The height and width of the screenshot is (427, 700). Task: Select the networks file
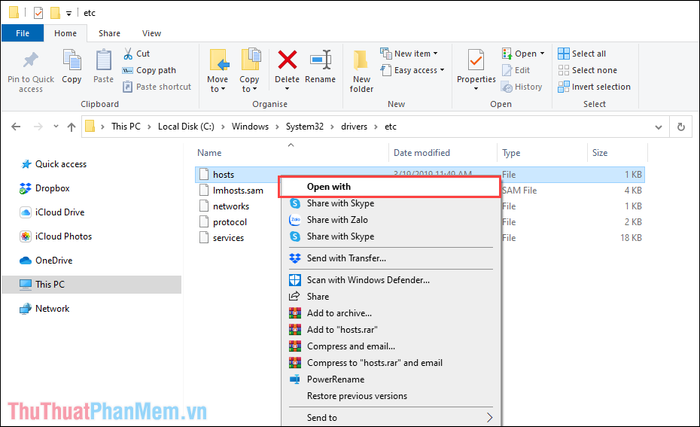point(231,206)
